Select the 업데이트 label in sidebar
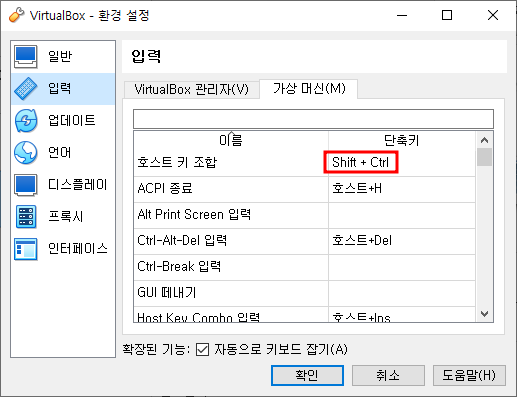The height and width of the screenshot is (397, 517). click(72, 120)
